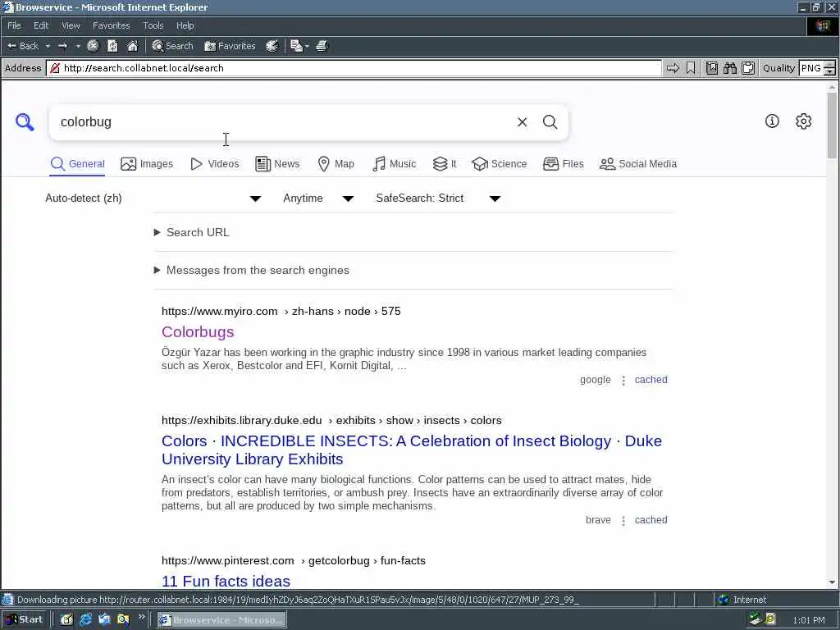Open the IE Search toolbar button
This screenshot has height=630, width=840.
[172, 46]
